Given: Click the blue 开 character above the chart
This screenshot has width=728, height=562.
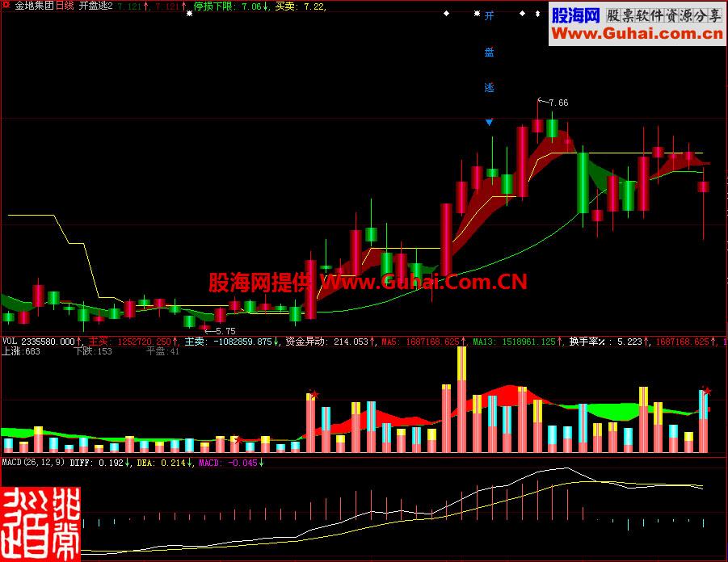Looking at the screenshot, I should [489, 16].
